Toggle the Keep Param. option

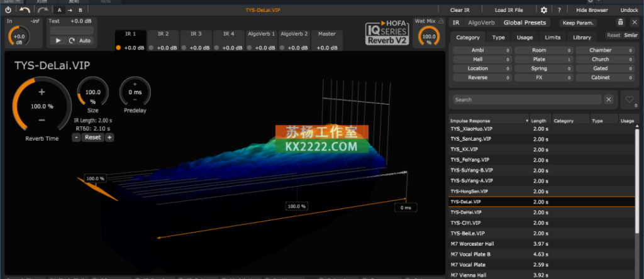(x=579, y=23)
